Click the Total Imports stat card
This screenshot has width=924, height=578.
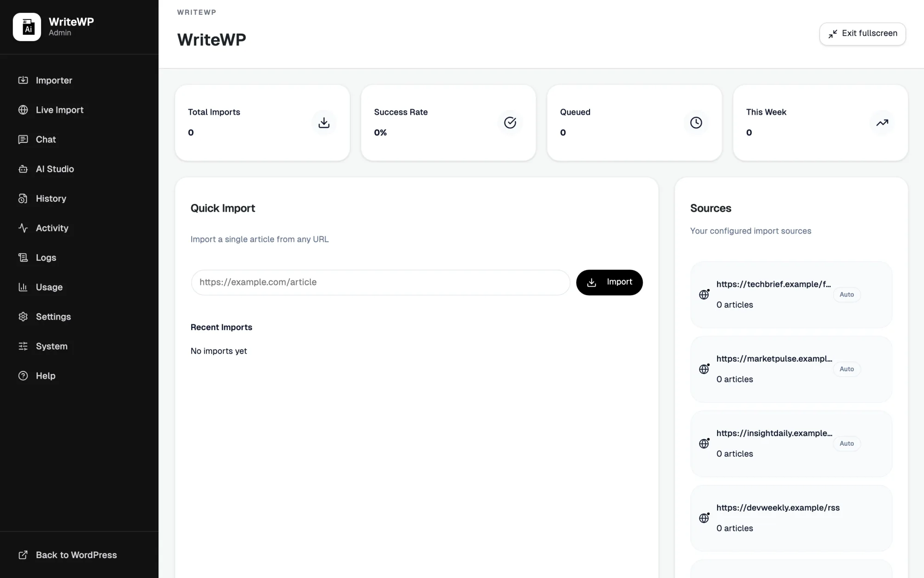(262, 123)
